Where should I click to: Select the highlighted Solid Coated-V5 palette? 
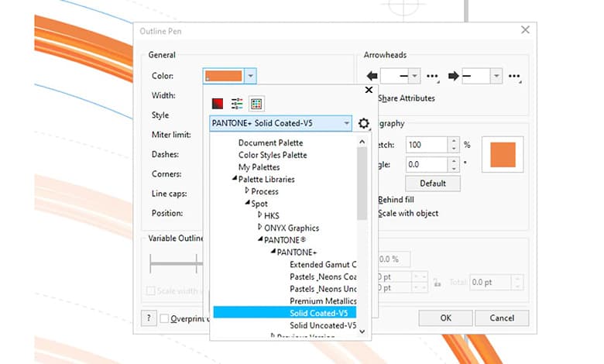pos(285,313)
